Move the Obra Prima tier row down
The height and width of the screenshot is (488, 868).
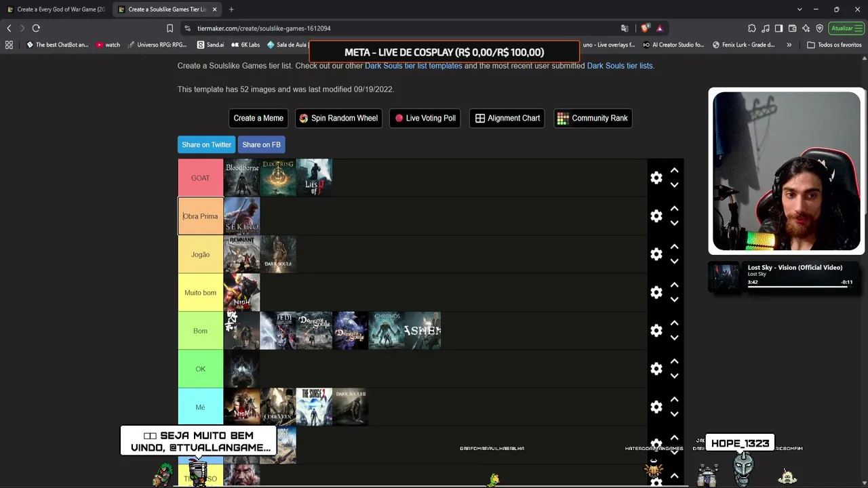674,223
